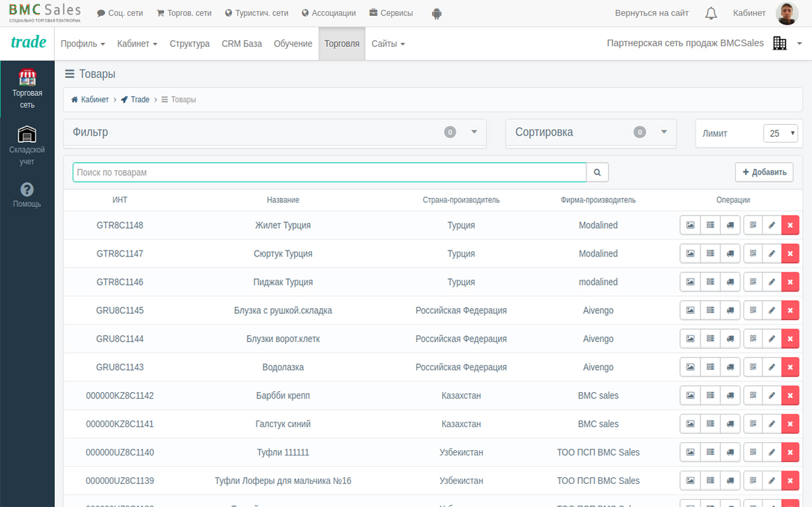
Task: Edit the Пиджак Турция product with pencil
Action: (x=771, y=282)
